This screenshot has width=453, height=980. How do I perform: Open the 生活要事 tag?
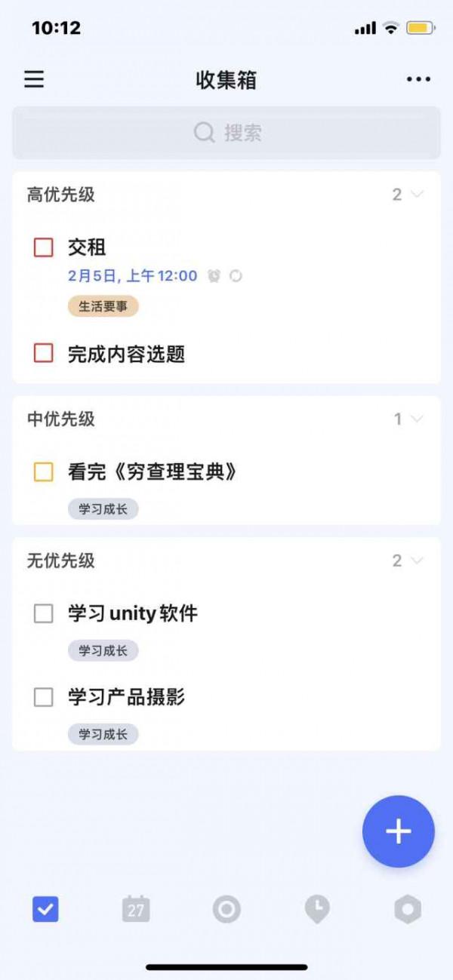[103, 306]
